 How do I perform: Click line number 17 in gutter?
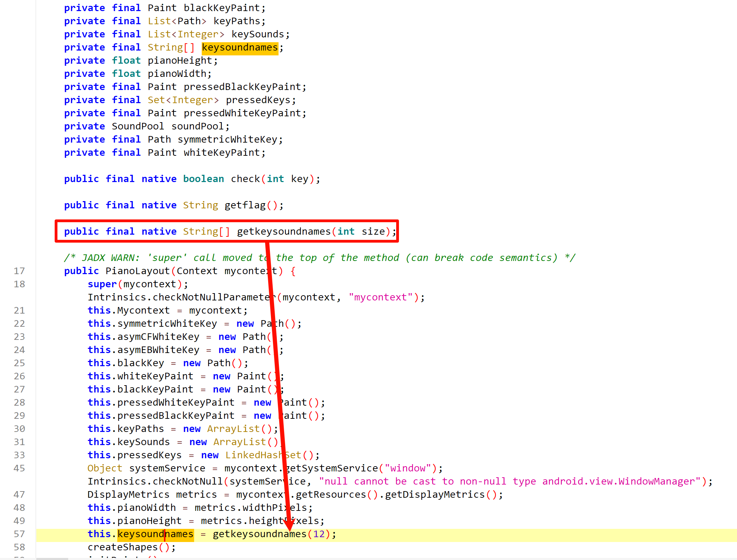[x=19, y=271]
